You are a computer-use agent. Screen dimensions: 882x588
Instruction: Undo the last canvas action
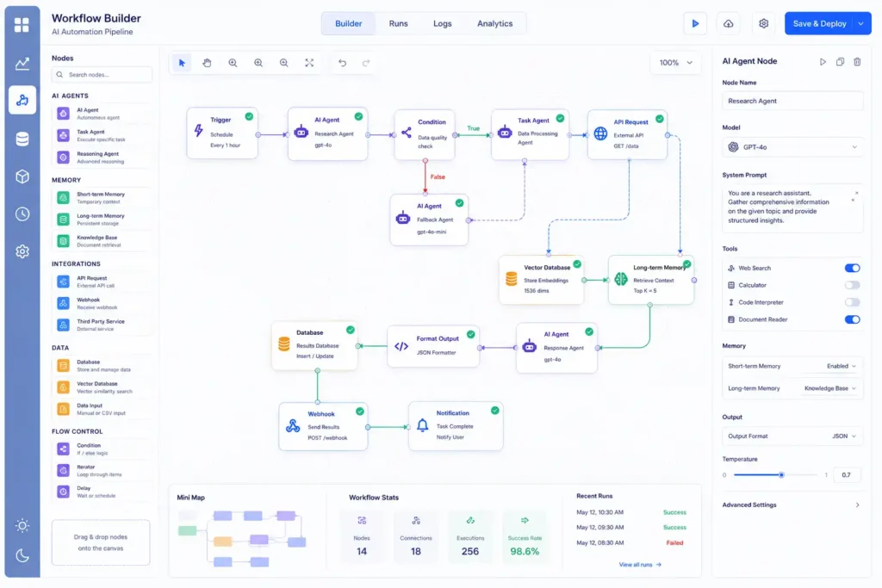pos(342,63)
